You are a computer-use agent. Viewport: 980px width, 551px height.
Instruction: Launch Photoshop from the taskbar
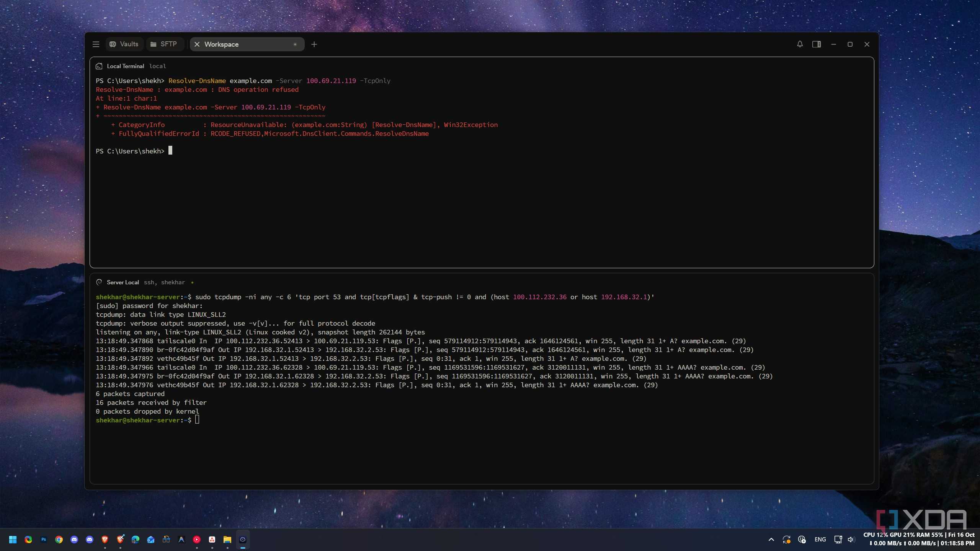[44, 540]
